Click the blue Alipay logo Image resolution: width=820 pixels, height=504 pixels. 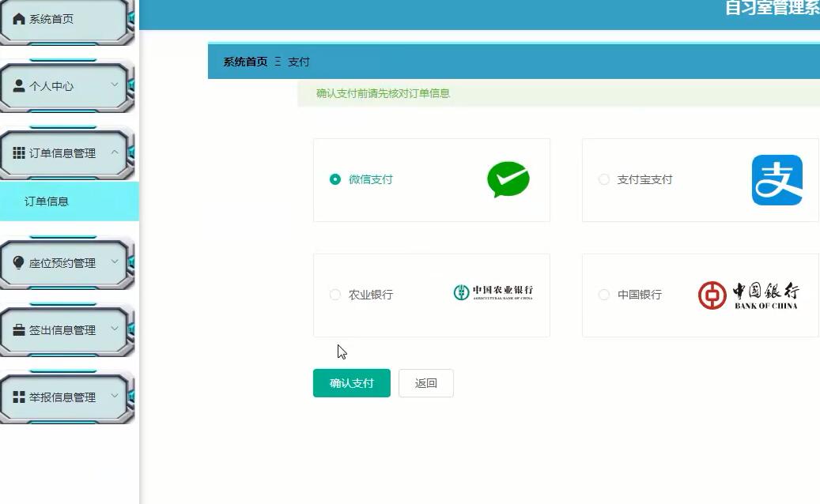[777, 179]
